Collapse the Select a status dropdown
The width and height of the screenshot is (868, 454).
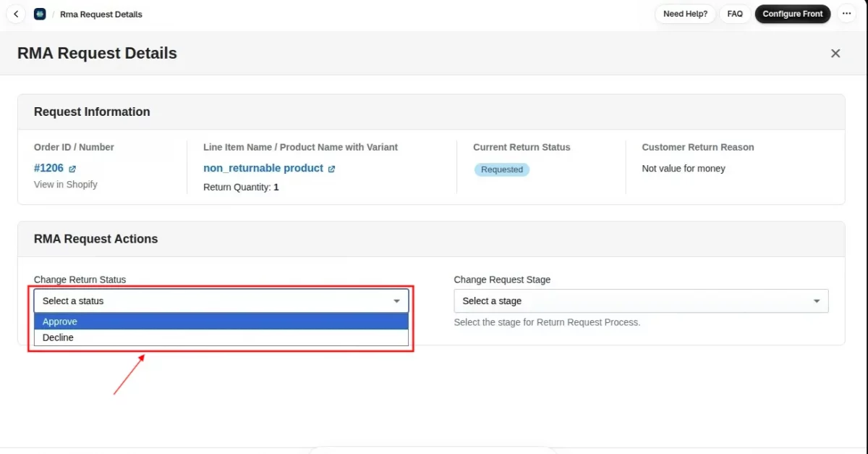pyautogui.click(x=221, y=300)
